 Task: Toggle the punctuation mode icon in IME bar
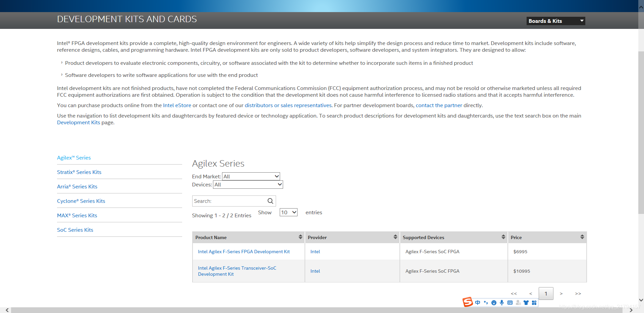[486, 303]
